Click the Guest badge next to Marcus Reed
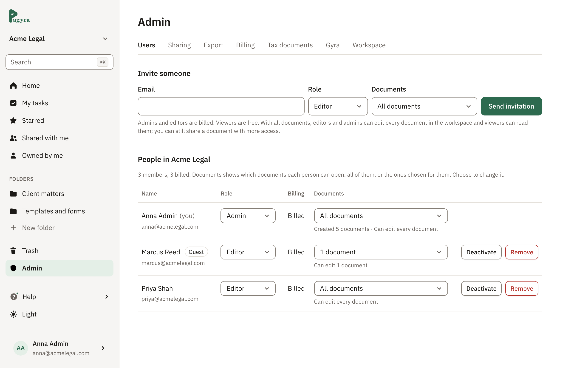The width and height of the screenshot is (588, 368). click(x=196, y=252)
